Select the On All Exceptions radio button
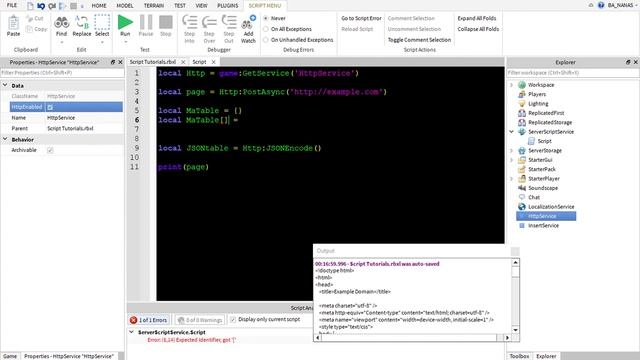This screenshot has height=360, width=640. 266,29
